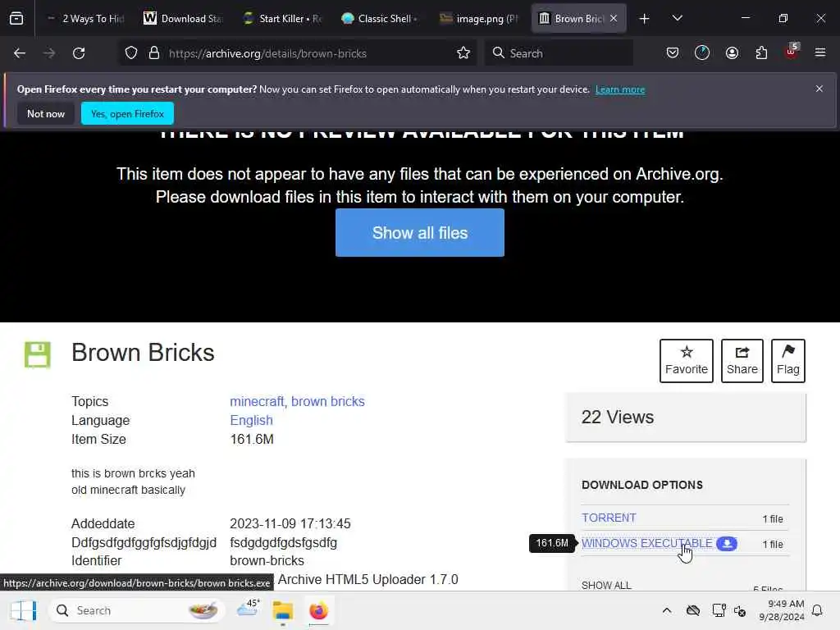The width and height of the screenshot is (840, 630).
Task: Bookmark this page with star icon
Action: tap(463, 53)
